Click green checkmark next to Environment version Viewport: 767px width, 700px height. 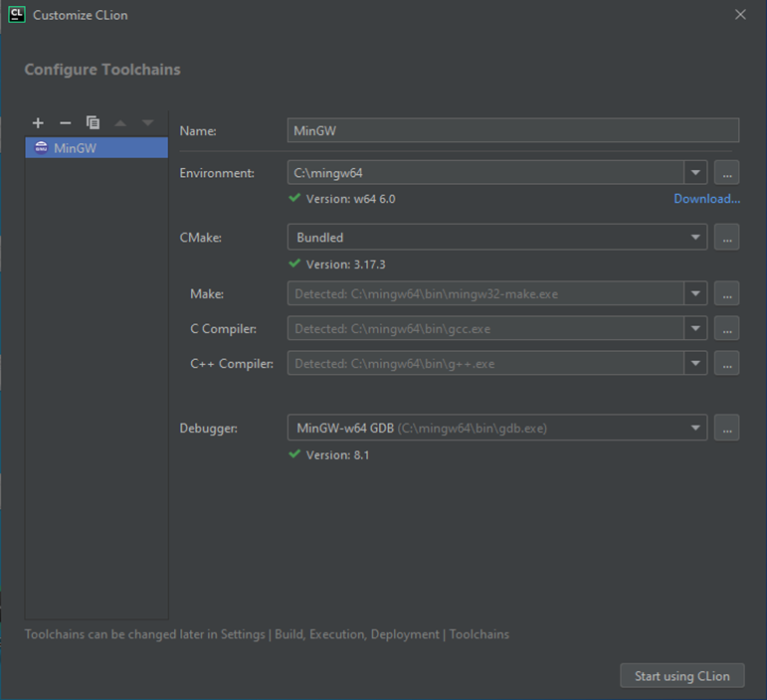pos(294,198)
